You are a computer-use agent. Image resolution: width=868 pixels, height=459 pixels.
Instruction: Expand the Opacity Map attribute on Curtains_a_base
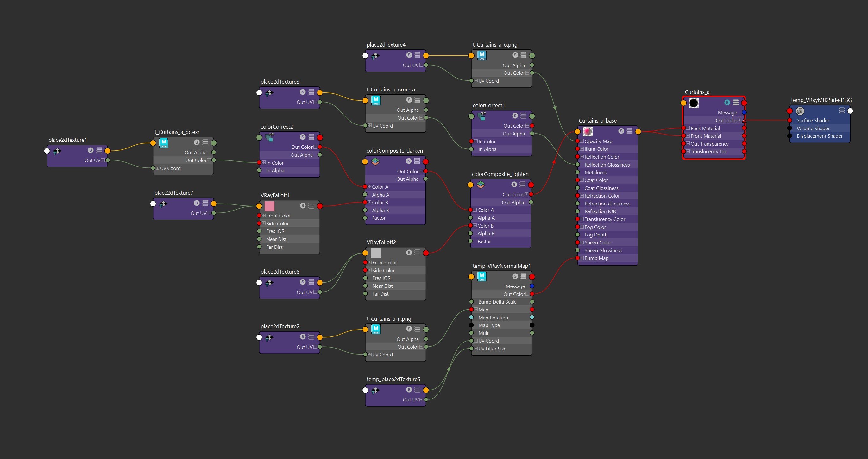point(582,141)
